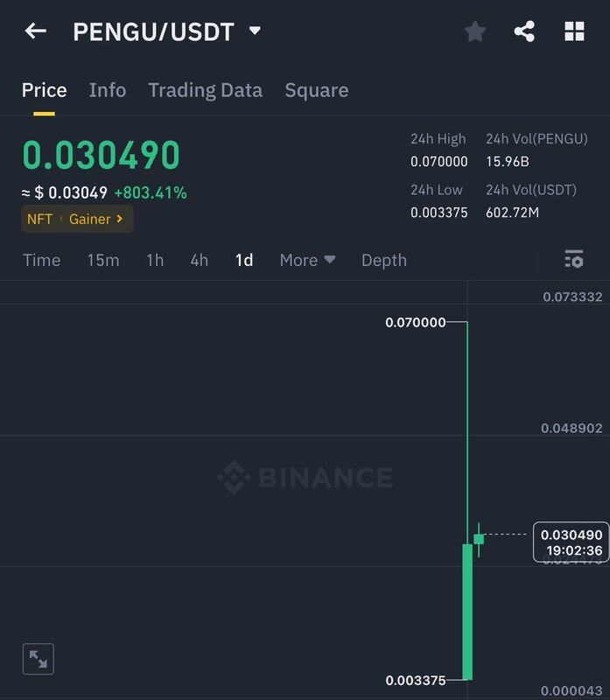The width and height of the screenshot is (610, 700).
Task: Switch to the Trading Data tab
Action: point(206,90)
